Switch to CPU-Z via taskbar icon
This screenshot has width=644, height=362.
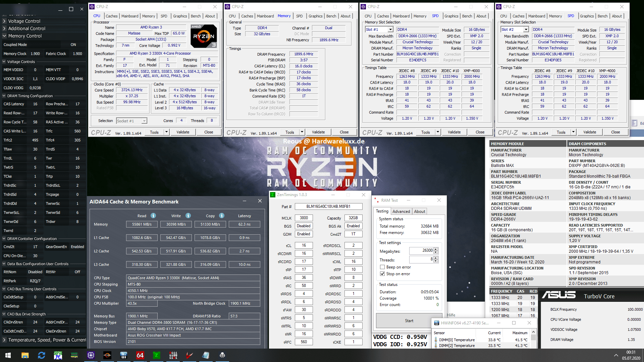pyautogui.click(x=91, y=355)
